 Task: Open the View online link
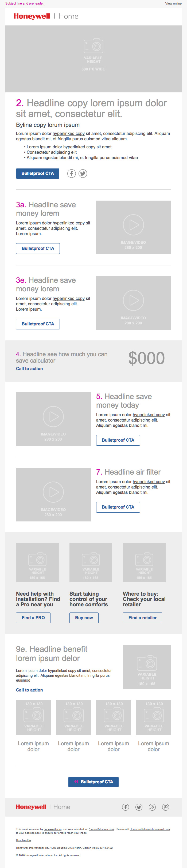pyautogui.click(x=173, y=3)
